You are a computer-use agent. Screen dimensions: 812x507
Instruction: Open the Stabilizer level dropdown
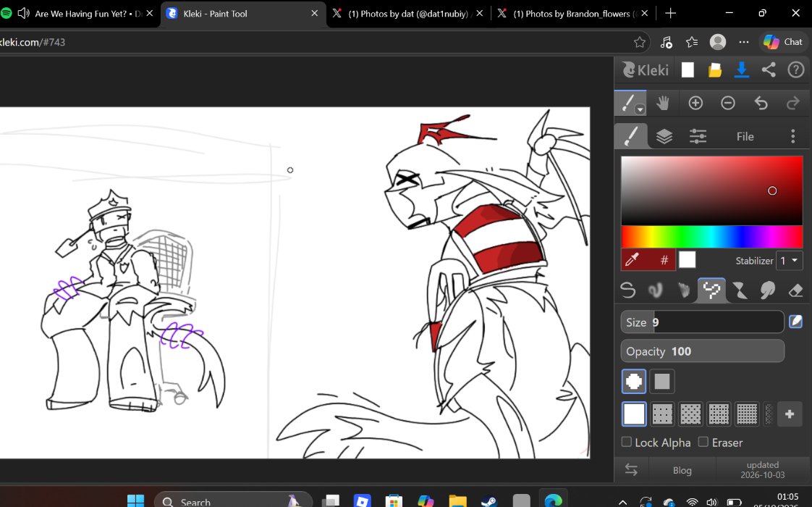pyautogui.click(x=790, y=260)
